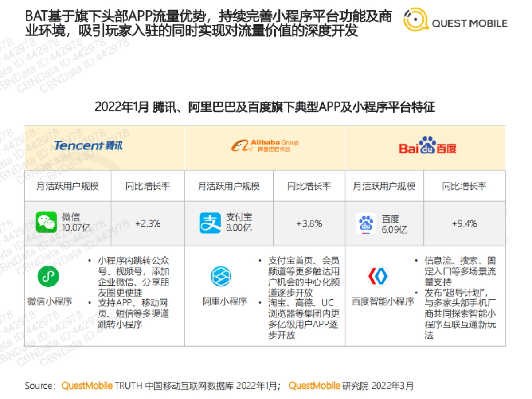Click the WeChat Mini Program spiral icon
The image size is (532, 399).
tap(48, 276)
